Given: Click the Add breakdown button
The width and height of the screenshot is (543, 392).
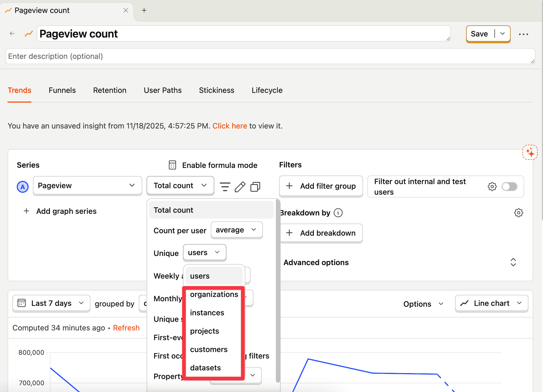Looking at the screenshot, I should (321, 233).
